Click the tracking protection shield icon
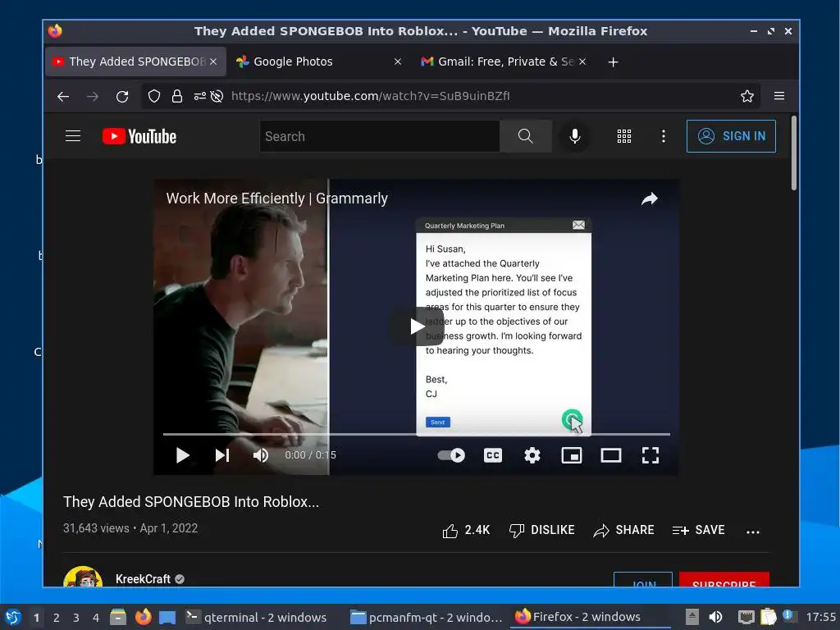 (154, 97)
